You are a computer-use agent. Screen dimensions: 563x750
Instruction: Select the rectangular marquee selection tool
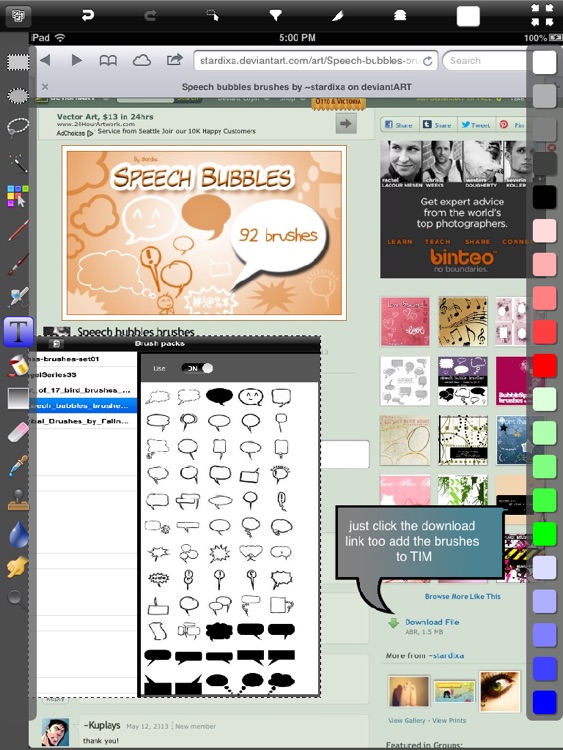[x=18, y=63]
